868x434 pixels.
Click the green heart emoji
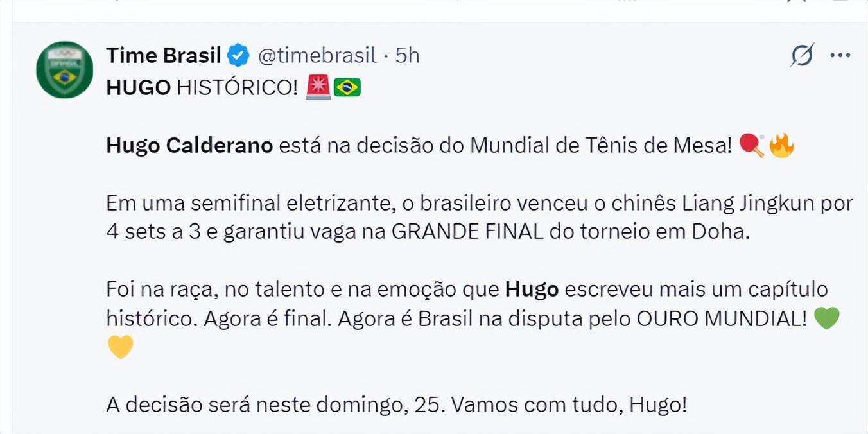click(826, 318)
